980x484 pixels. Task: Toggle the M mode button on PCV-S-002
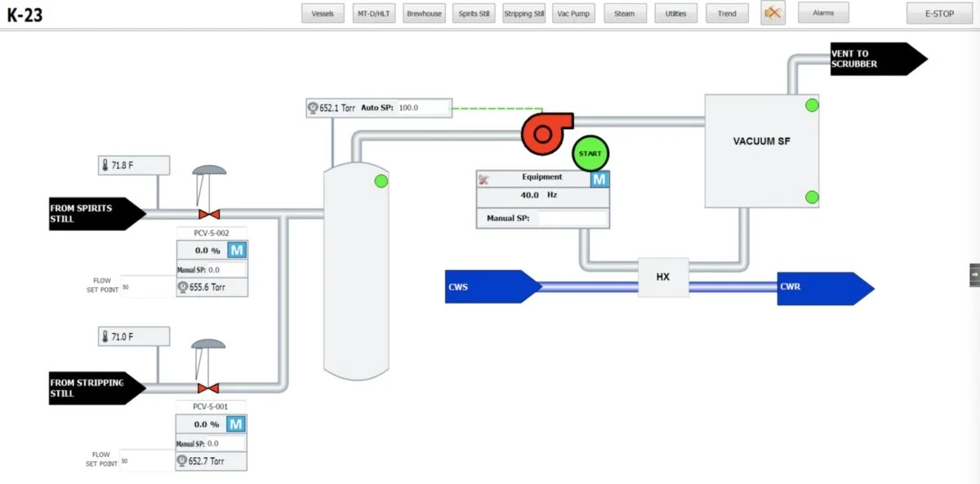point(236,250)
